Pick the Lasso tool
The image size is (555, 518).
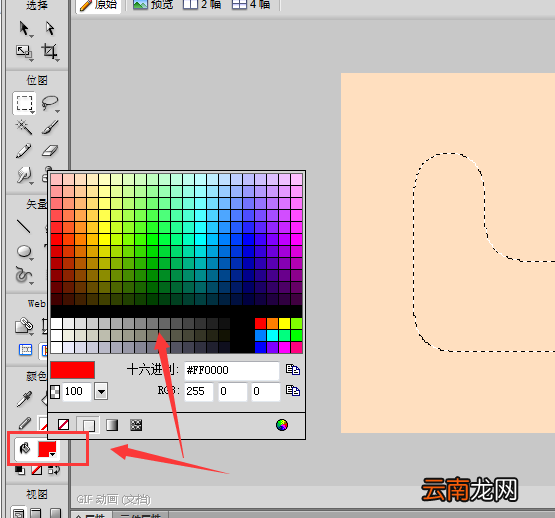pyautogui.click(x=50, y=103)
